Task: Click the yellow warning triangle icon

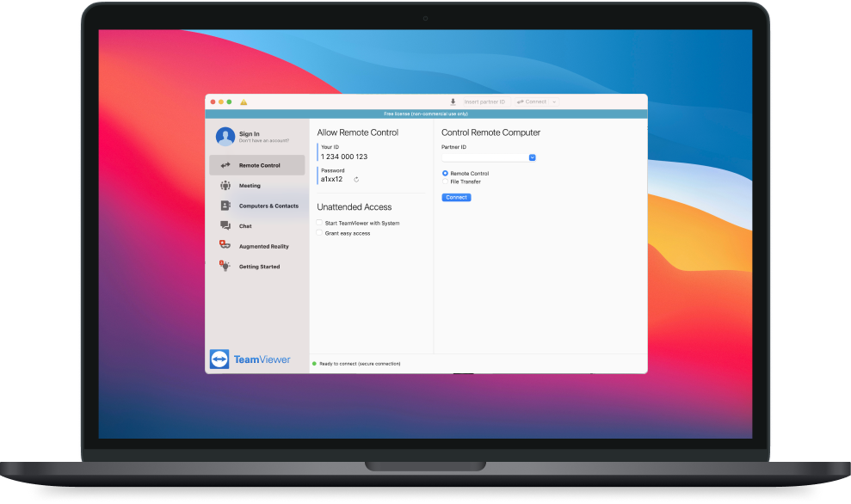Action: coord(244,102)
